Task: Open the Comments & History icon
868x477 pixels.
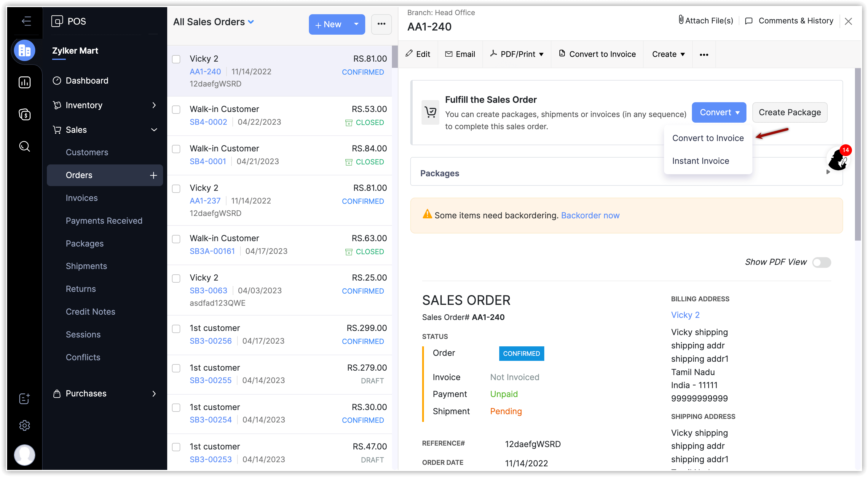Action: pos(749,21)
